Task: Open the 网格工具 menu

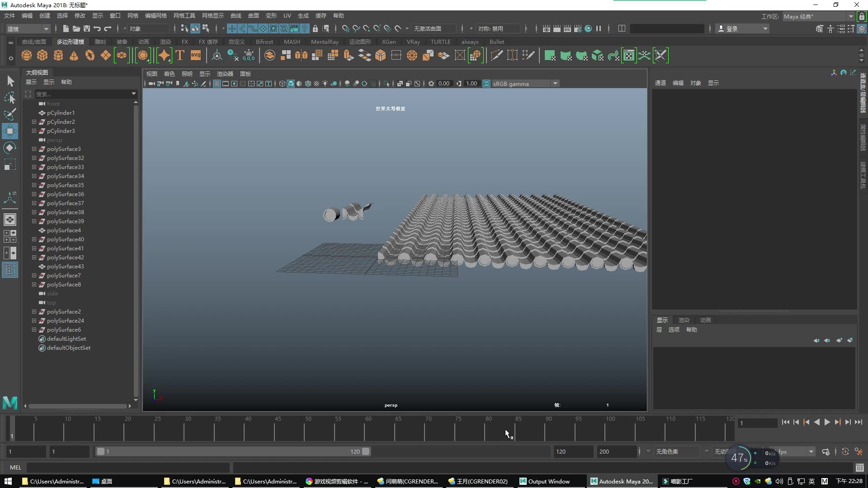Action: coord(184,16)
